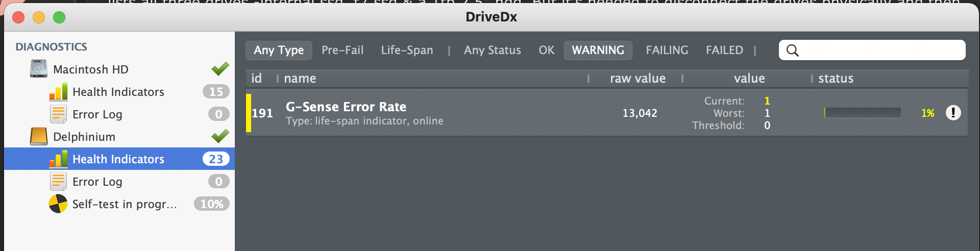This screenshot has height=251, width=980.
Task: Filter indicators by WARNING status
Action: [598, 50]
